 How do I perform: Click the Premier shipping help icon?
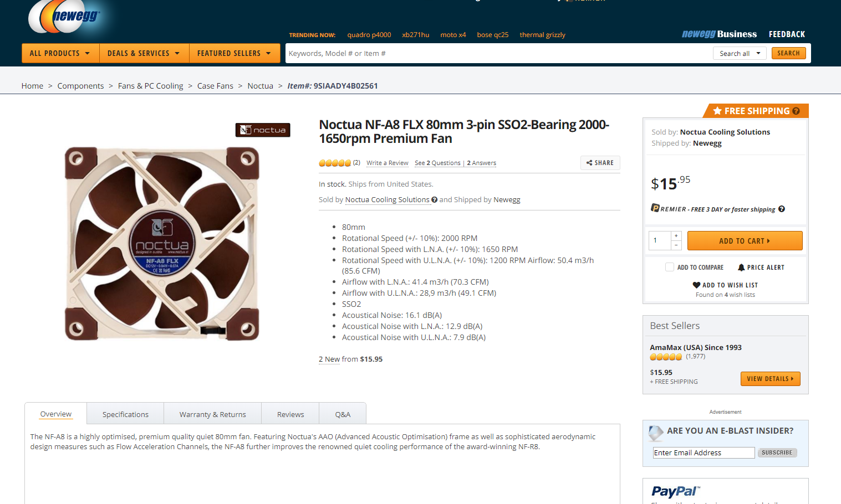(782, 209)
